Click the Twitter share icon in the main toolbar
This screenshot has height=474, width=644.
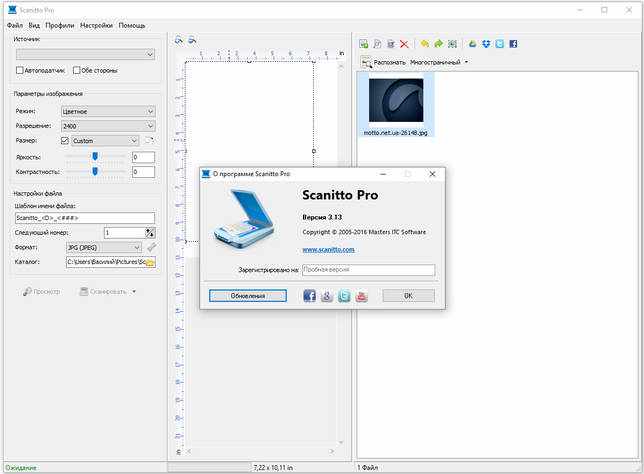point(499,44)
